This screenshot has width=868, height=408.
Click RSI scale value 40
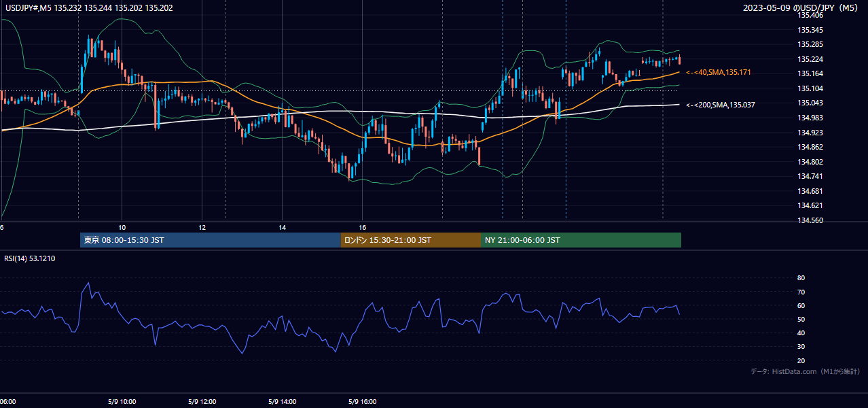(x=801, y=333)
